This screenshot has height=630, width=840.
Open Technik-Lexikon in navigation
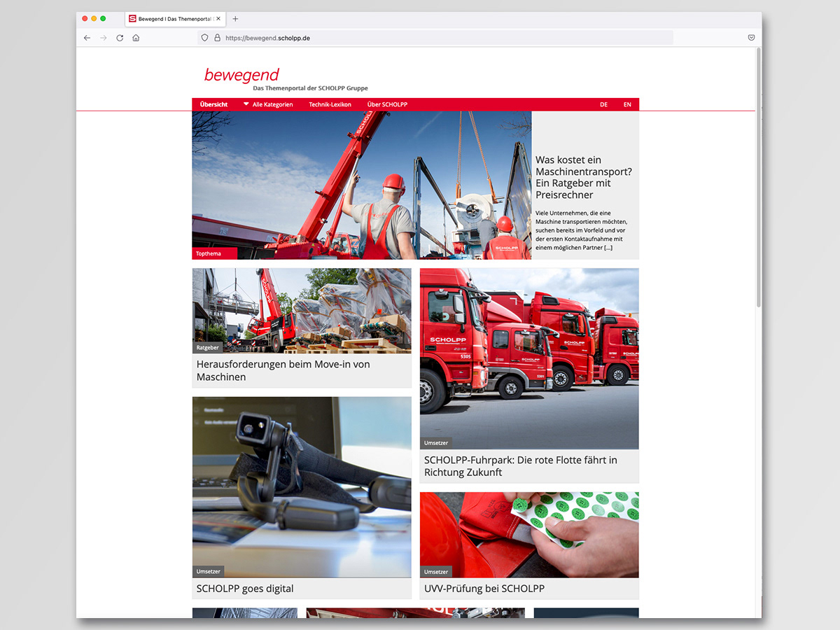(330, 104)
